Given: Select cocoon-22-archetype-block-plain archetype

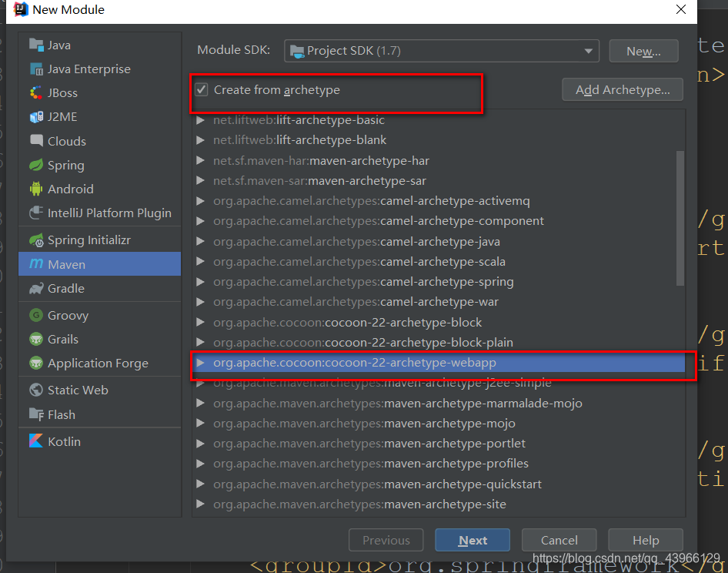Looking at the screenshot, I should pyautogui.click(x=439, y=343).
